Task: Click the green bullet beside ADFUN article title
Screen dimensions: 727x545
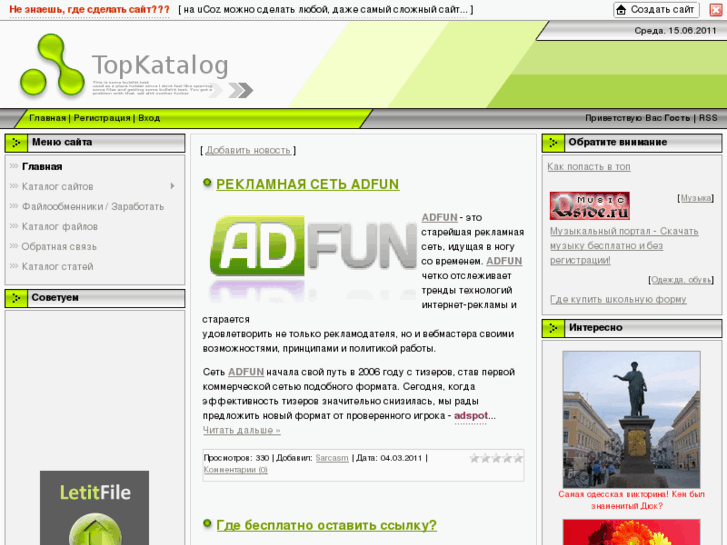Action: [x=207, y=183]
